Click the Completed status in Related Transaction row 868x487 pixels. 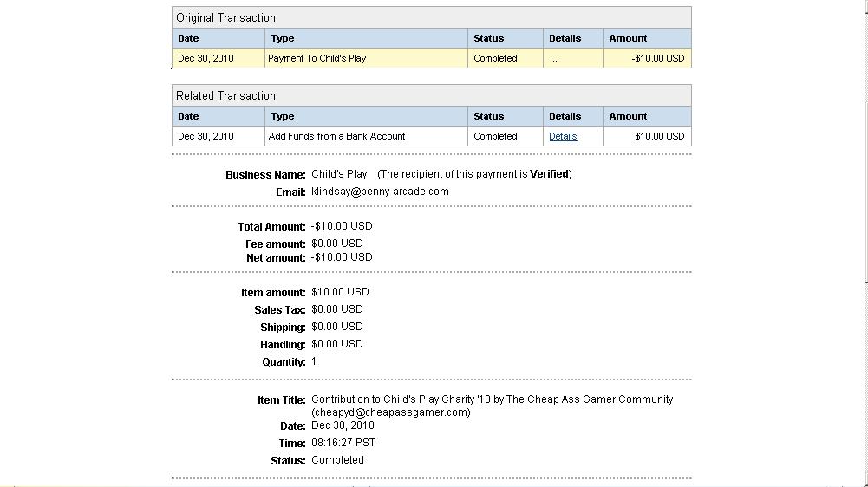tap(495, 136)
